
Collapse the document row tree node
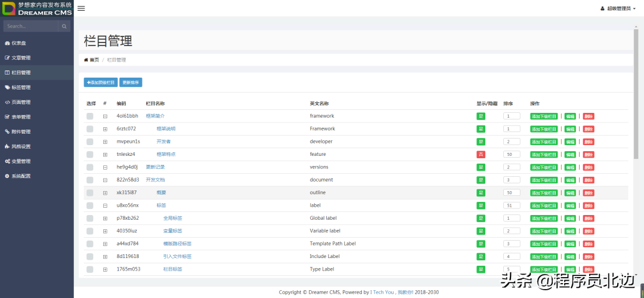click(105, 180)
